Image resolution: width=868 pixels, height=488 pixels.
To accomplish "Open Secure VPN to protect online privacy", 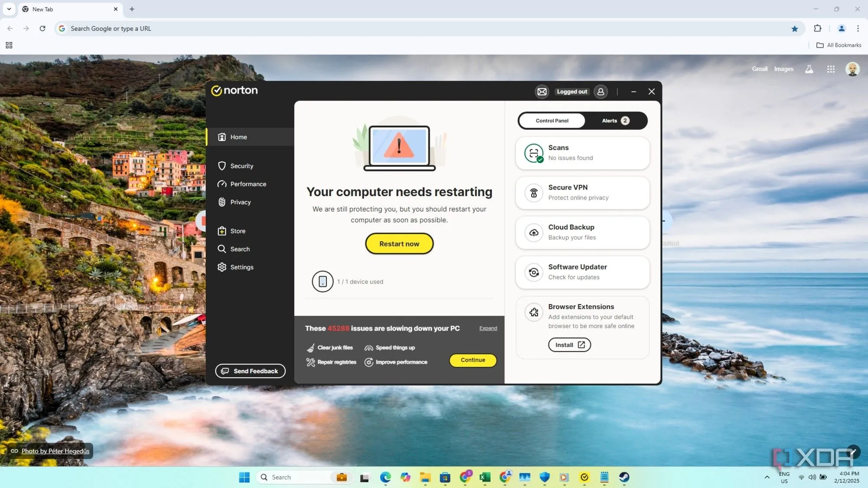I will click(582, 193).
